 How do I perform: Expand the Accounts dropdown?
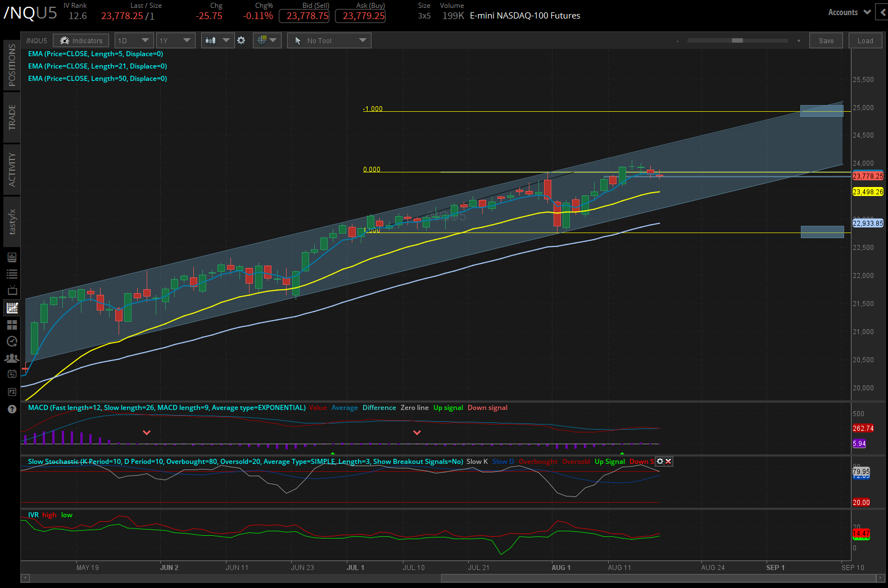click(849, 12)
